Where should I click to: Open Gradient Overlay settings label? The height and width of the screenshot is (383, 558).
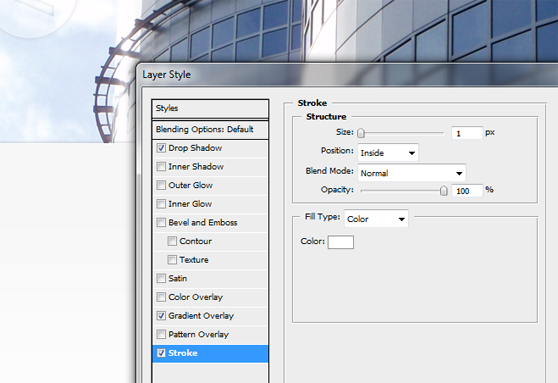(x=201, y=316)
